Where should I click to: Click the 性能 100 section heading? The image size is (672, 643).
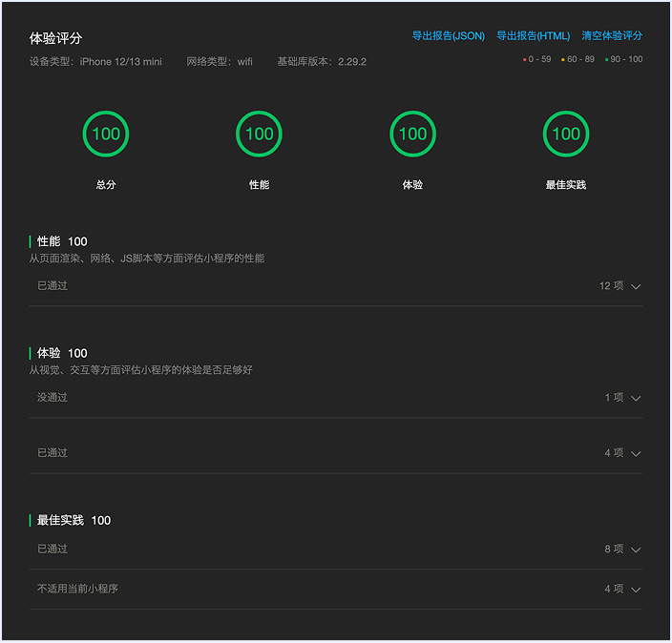(x=62, y=241)
